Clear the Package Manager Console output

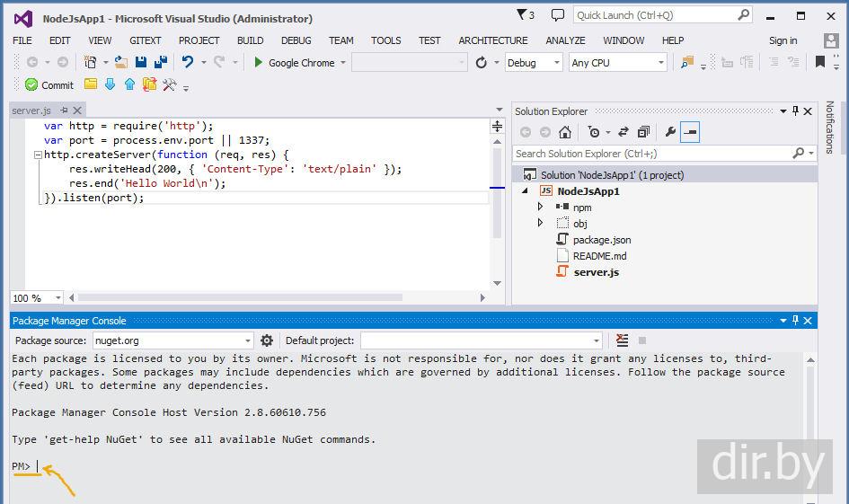click(623, 340)
